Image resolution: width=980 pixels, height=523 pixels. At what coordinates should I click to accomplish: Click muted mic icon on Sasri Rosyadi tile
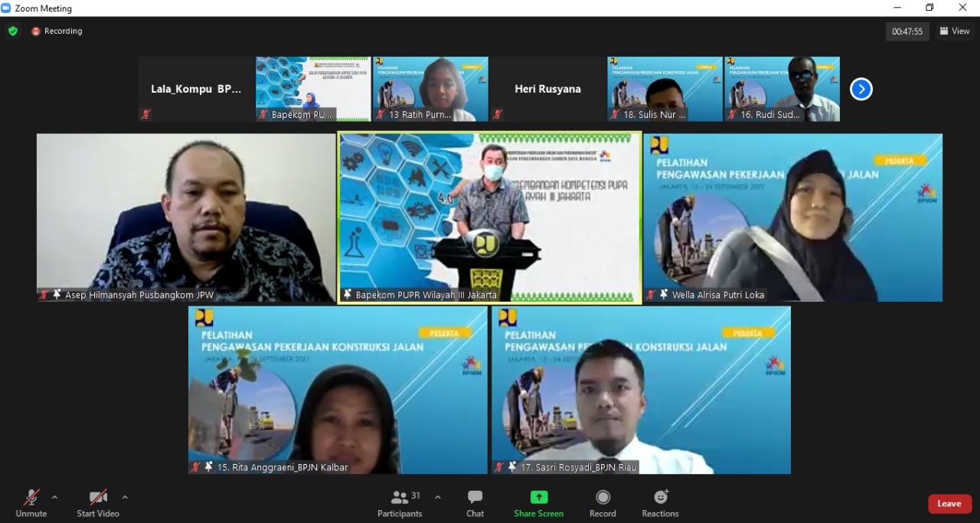coord(499,467)
